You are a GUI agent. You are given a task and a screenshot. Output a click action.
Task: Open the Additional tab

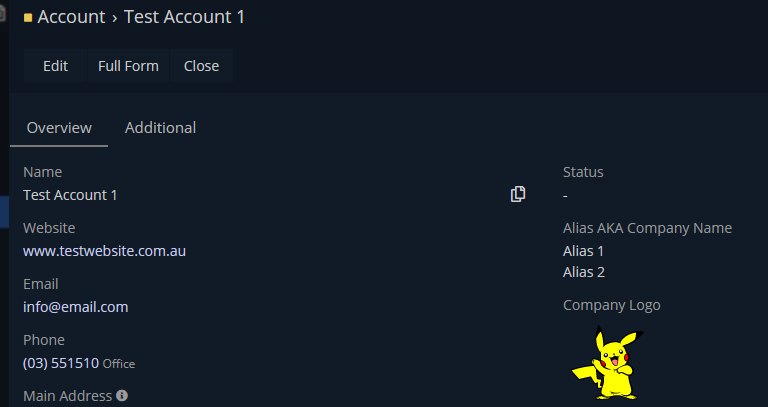pos(160,128)
